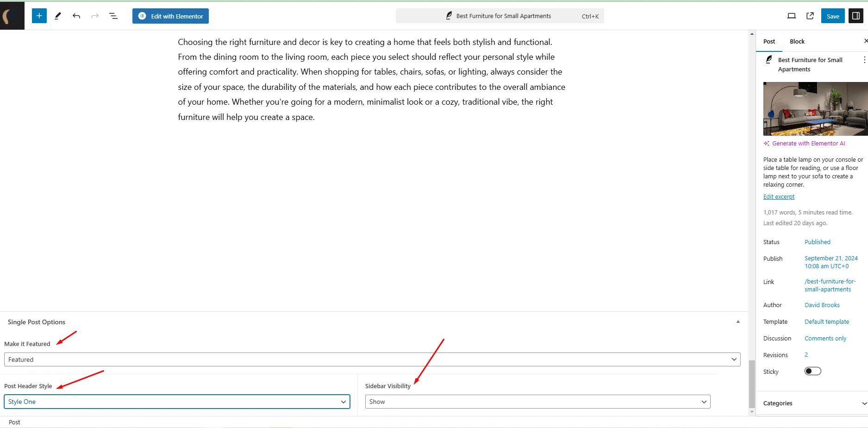Click the Post breadcrumb at bottom
This screenshot has width=868, height=428.
(14, 422)
